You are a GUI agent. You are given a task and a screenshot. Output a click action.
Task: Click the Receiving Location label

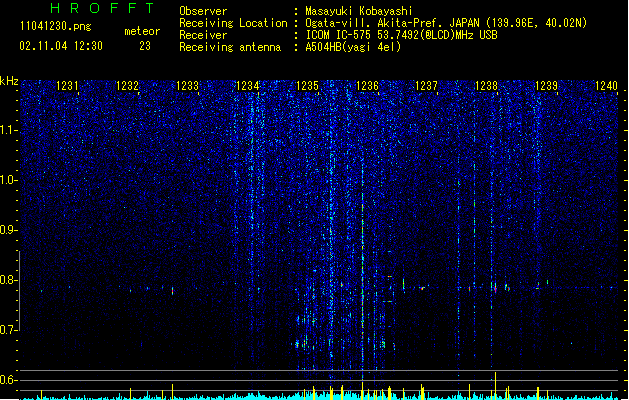233,23
